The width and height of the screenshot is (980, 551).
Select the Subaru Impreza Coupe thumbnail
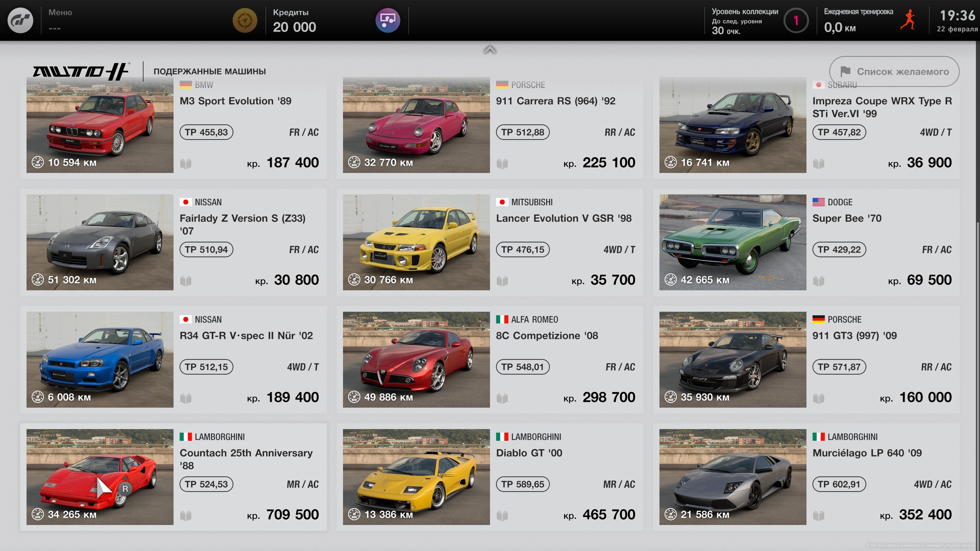click(x=733, y=125)
